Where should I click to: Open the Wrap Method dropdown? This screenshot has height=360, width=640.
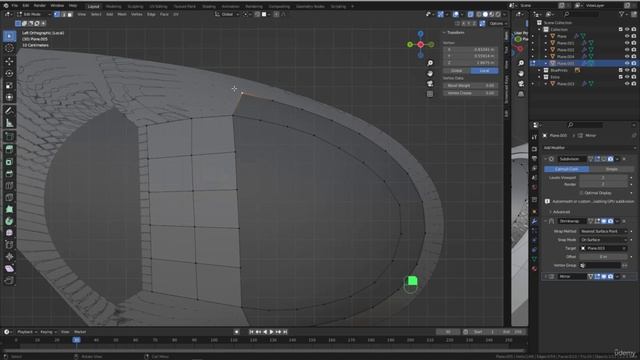click(603, 231)
